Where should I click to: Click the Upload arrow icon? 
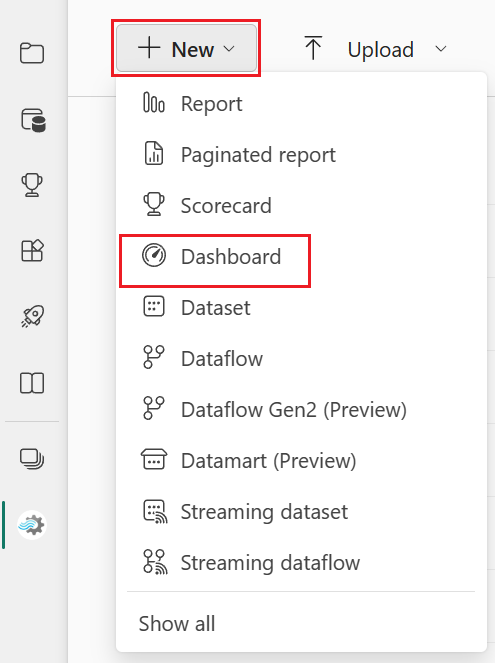click(x=313, y=48)
